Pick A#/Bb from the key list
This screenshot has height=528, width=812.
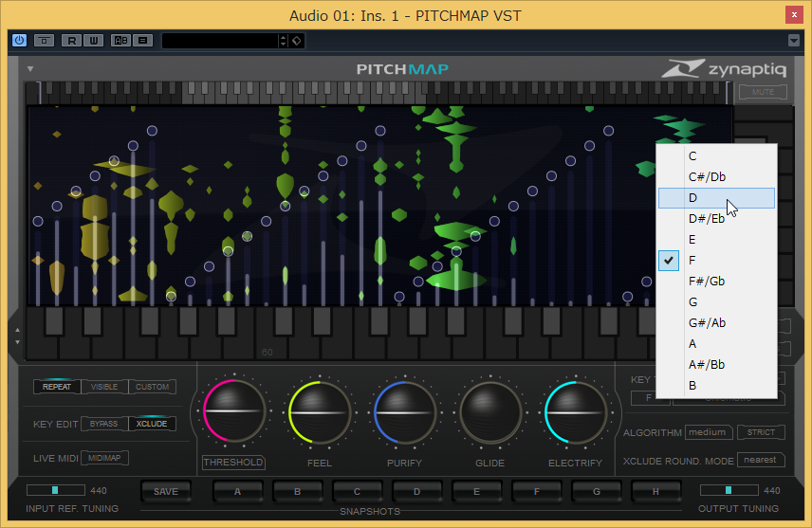[x=717, y=364]
